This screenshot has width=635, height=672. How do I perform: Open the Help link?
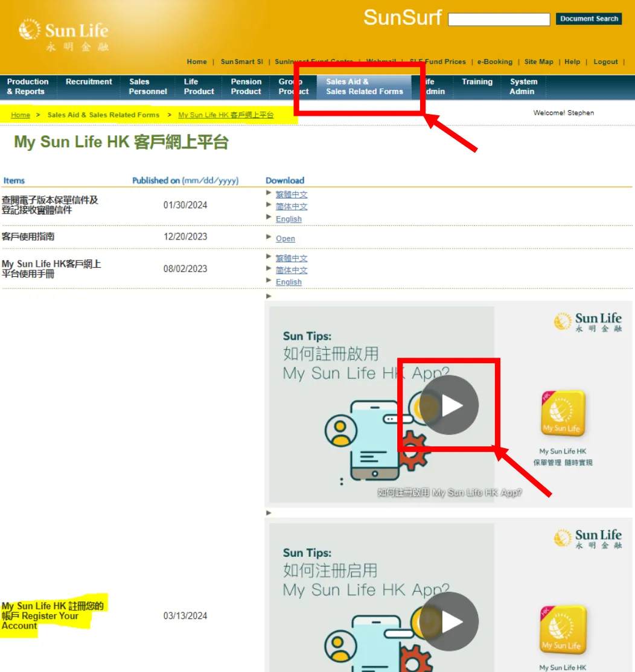point(572,62)
